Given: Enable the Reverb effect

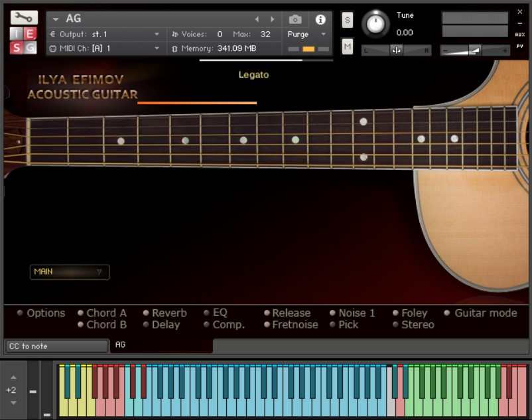Looking at the screenshot, I should coord(146,313).
